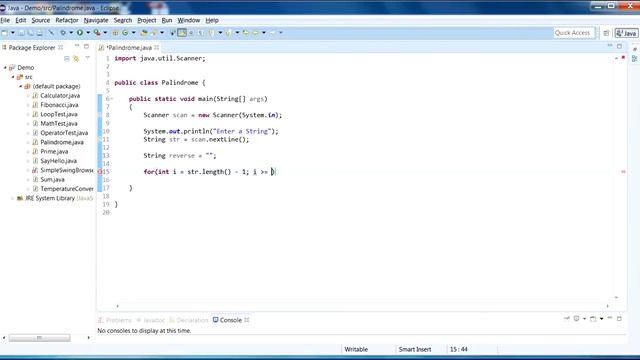The width and height of the screenshot is (640, 360).
Task: Maximize the editor area icon
Action: [x=620, y=47]
